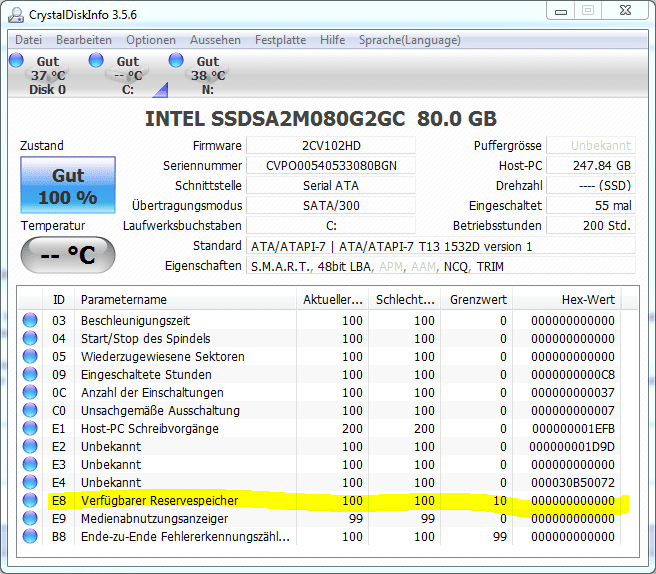Image resolution: width=656 pixels, height=574 pixels.
Task: Click the Parametername column header
Action: pyautogui.click(x=185, y=300)
